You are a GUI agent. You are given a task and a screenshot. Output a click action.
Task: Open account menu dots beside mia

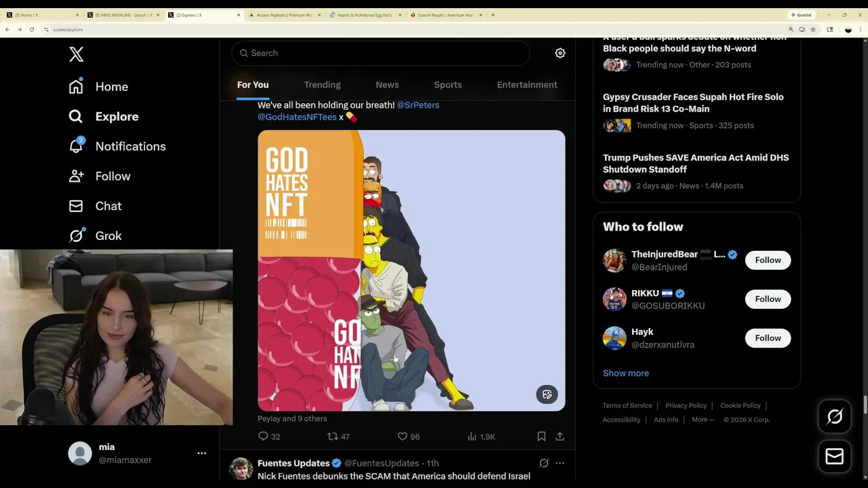[201, 453]
